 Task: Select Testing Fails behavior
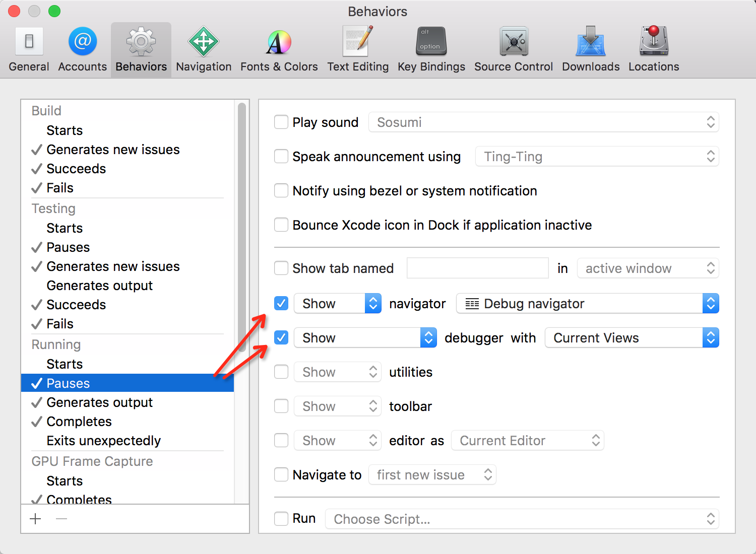click(x=128, y=324)
